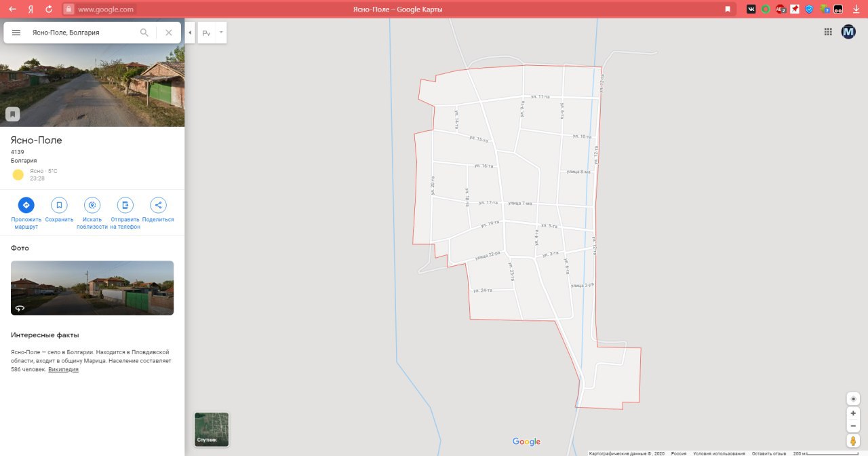Open the VK extension icon
The width and height of the screenshot is (868, 456).
click(x=751, y=9)
